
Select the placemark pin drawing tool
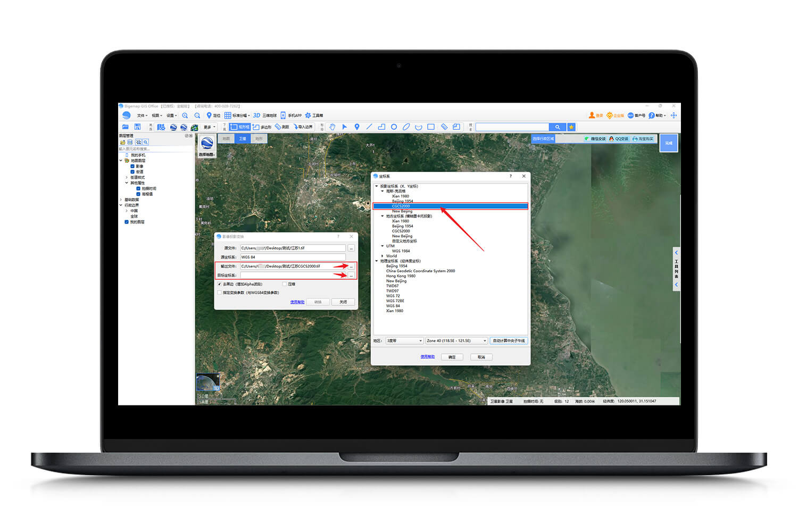[x=356, y=127]
